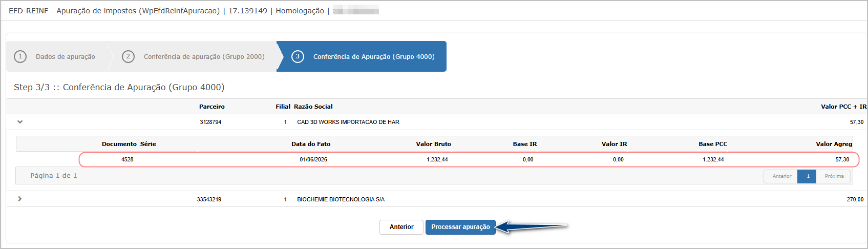This screenshot has width=868, height=249.
Task: Click the Valor Agreg column header
Action: coord(834,144)
